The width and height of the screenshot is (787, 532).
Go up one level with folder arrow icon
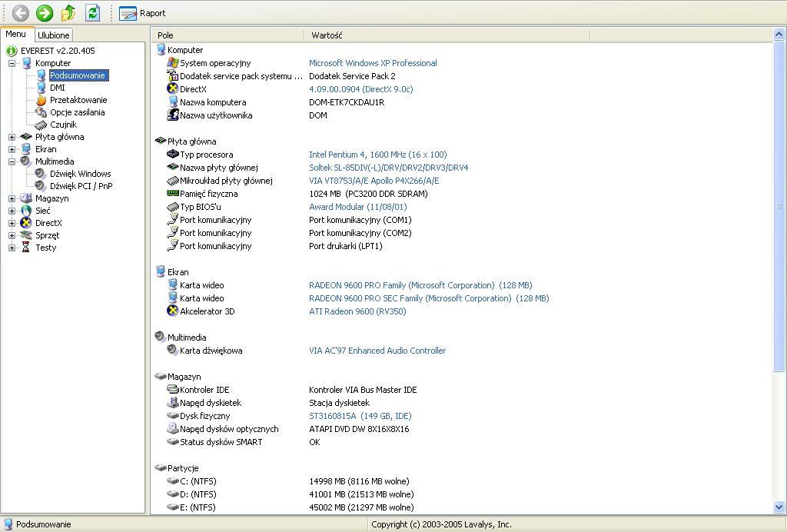tap(68, 13)
